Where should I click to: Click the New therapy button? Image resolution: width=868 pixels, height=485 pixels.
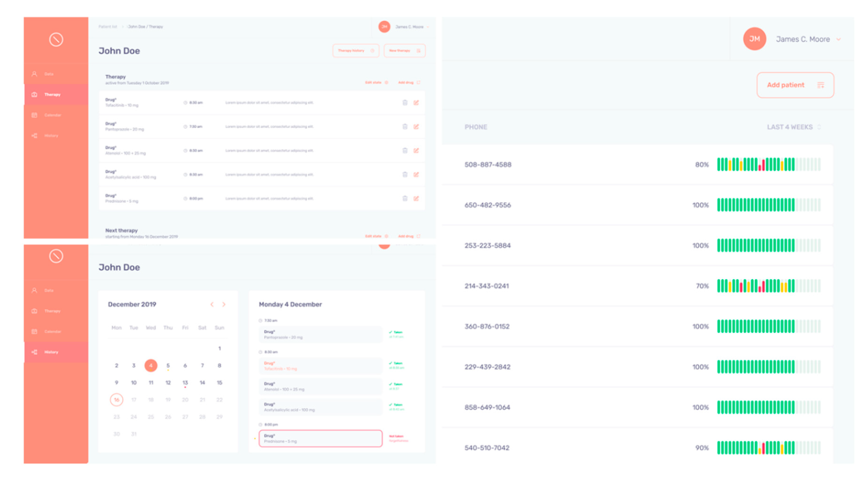404,50
